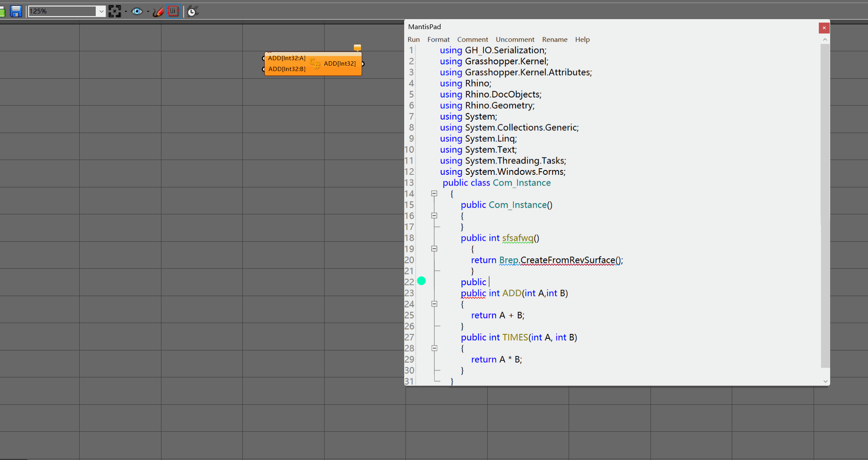Click the zoom extents icon
The height and width of the screenshot is (460, 868).
[x=114, y=11]
